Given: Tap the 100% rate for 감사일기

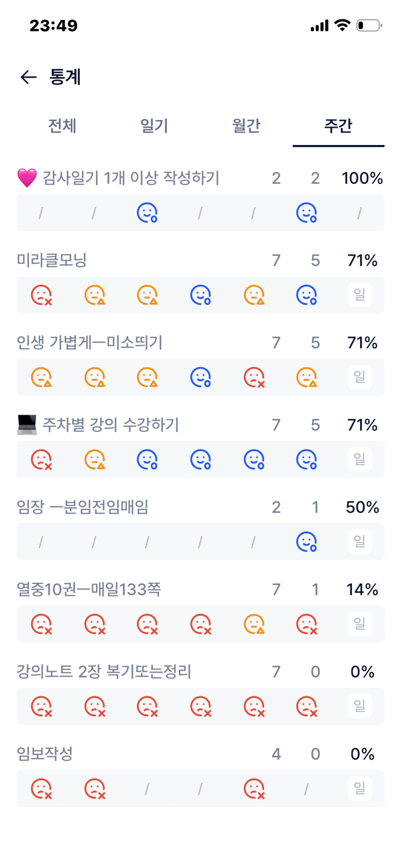Looking at the screenshot, I should pyautogui.click(x=362, y=178).
